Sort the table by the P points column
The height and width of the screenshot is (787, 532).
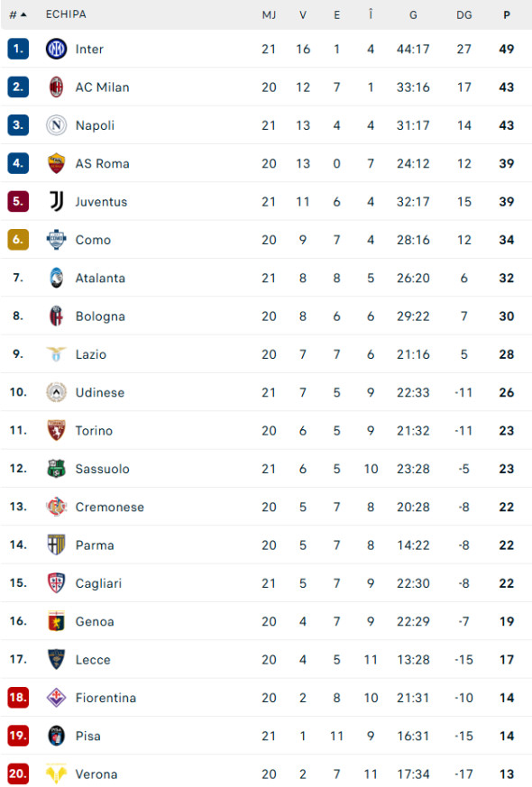506,14
